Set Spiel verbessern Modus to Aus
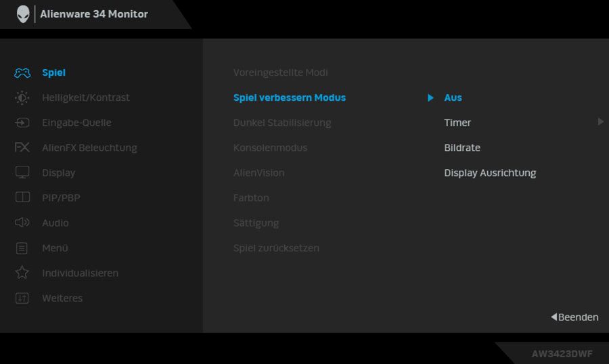 coord(453,97)
